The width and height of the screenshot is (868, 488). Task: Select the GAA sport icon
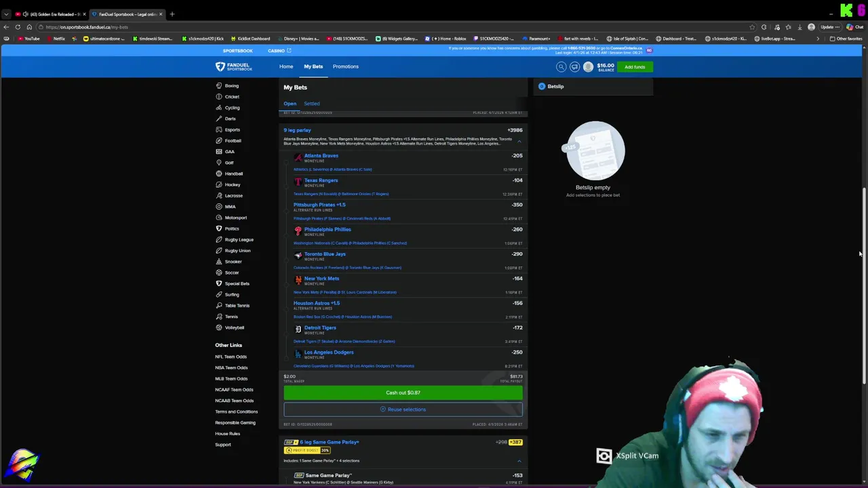pos(218,152)
